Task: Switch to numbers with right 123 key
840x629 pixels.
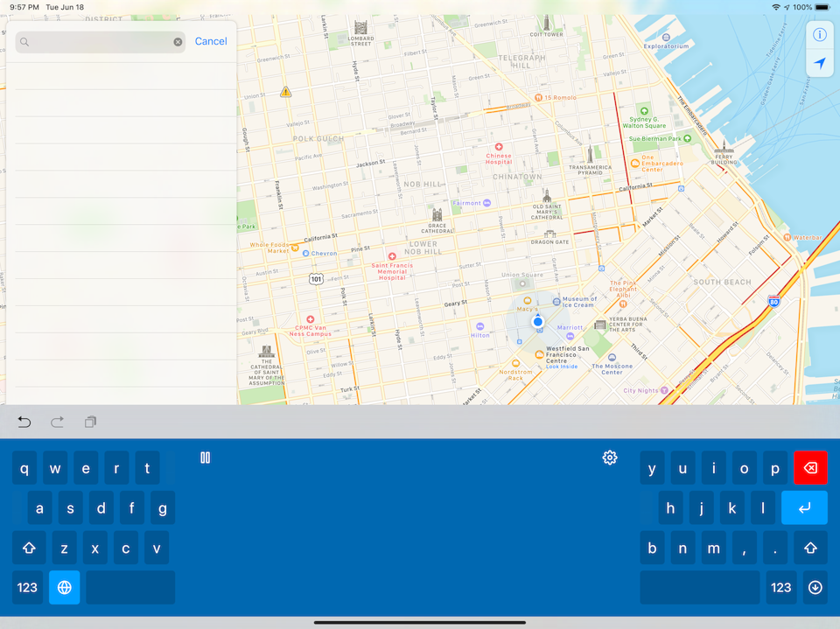Action: [780, 587]
